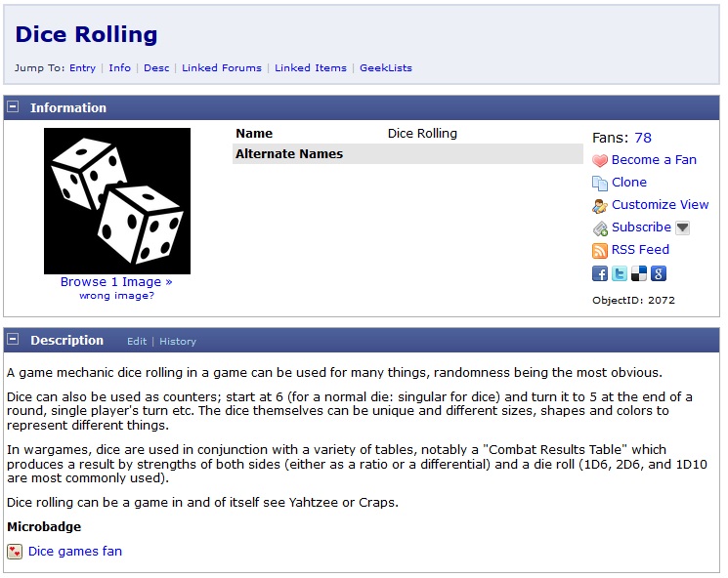Image resolution: width=728 pixels, height=578 pixels.
Task: Click Become a Fan link
Action: pyautogui.click(x=654, y=159)
